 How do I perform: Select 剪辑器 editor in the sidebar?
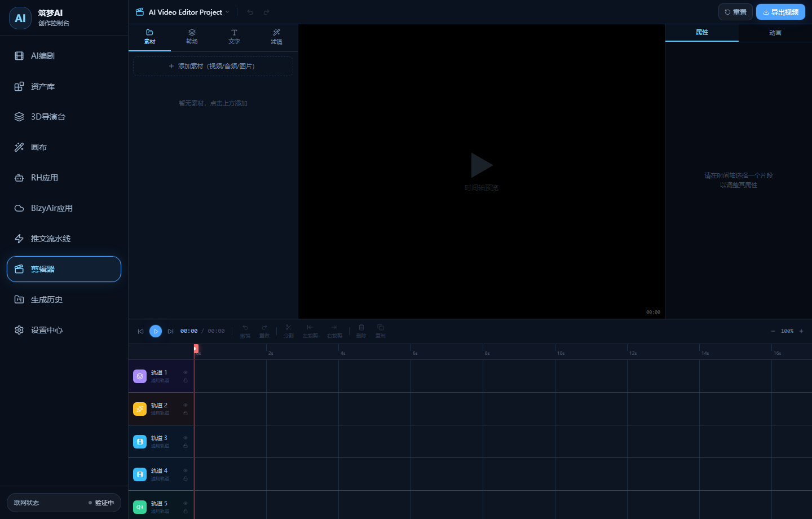coord(64,269)
